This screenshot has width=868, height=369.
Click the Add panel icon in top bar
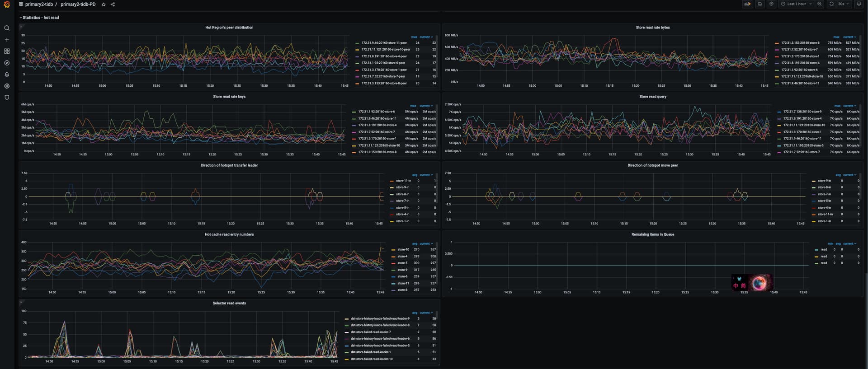[x=748, y=4]
